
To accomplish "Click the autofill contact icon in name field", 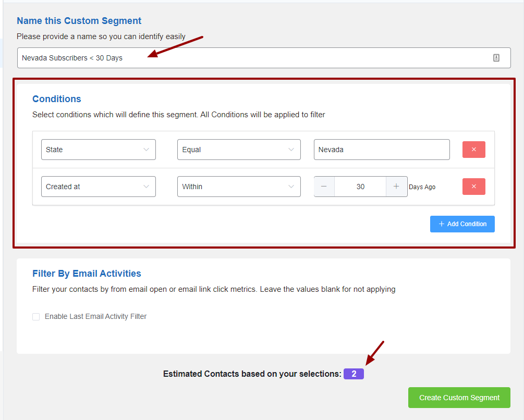I will tap(496, 58).
